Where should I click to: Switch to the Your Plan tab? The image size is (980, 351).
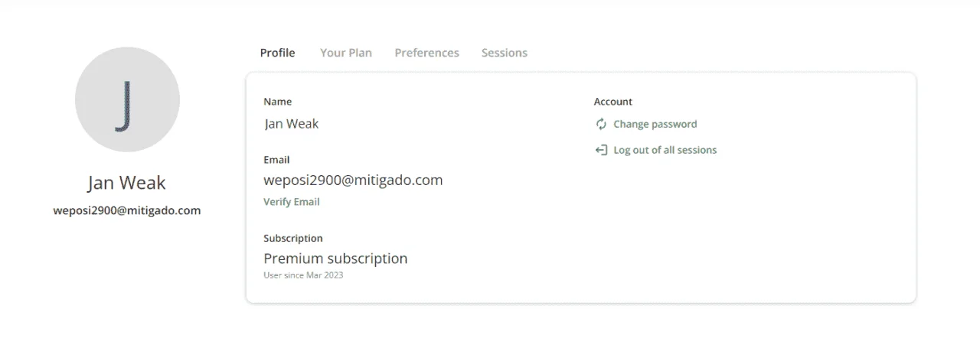tap(346, 53)
